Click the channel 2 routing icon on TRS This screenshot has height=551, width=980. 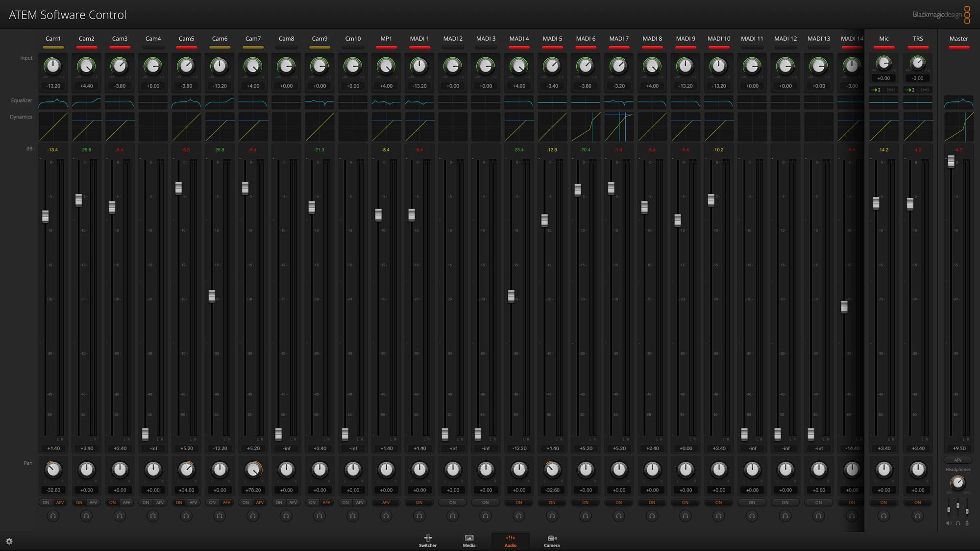coord(909,90)
